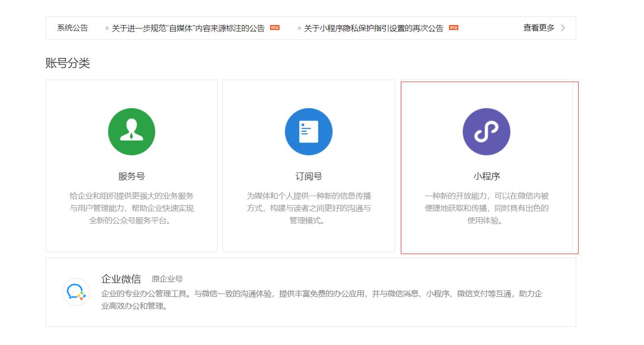
Task: Click NEW badge beside the 自媒体 announcement
Action: point(275,28)
